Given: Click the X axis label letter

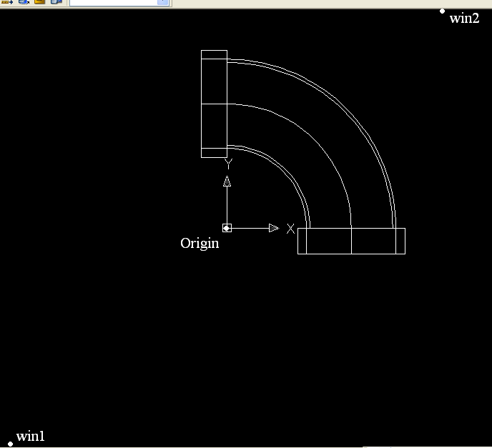Looking at the screenshot, I should 290,229.
